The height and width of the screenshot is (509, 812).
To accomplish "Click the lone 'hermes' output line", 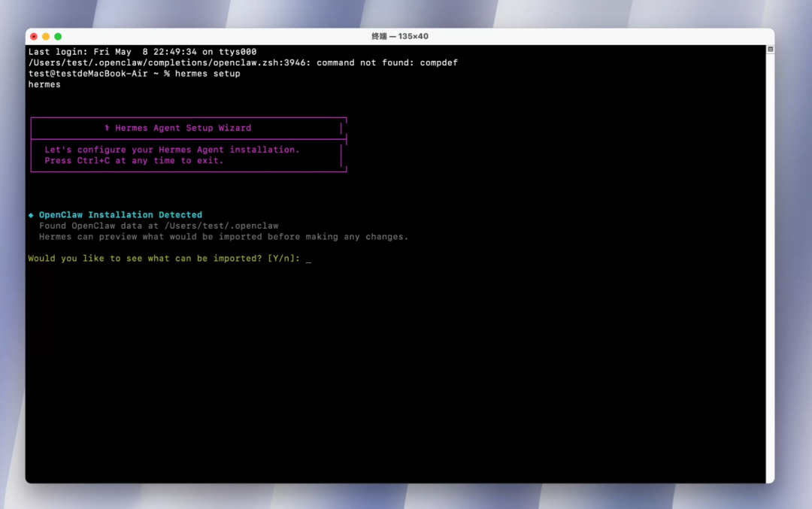I will click(x=44, y=84).
